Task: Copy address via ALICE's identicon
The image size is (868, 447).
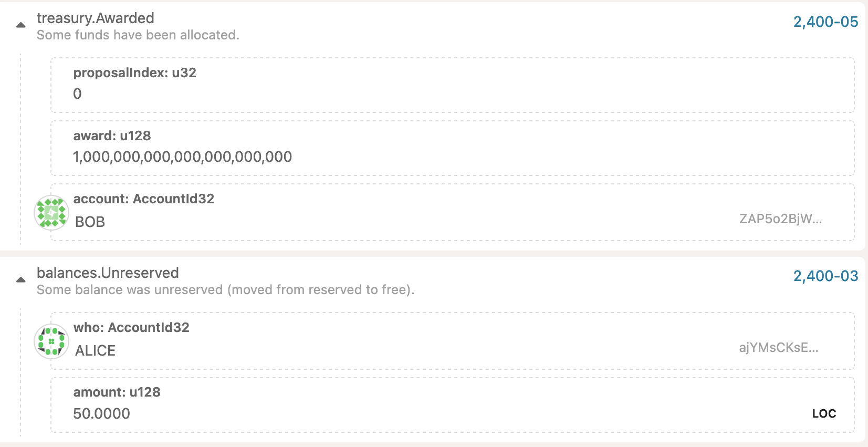Action: [51, 341]
